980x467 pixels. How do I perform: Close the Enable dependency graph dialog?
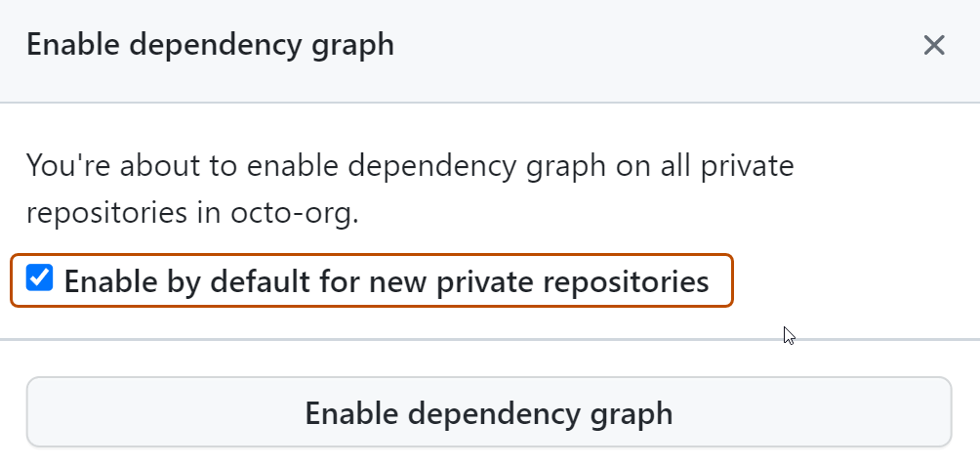[934, 45]
